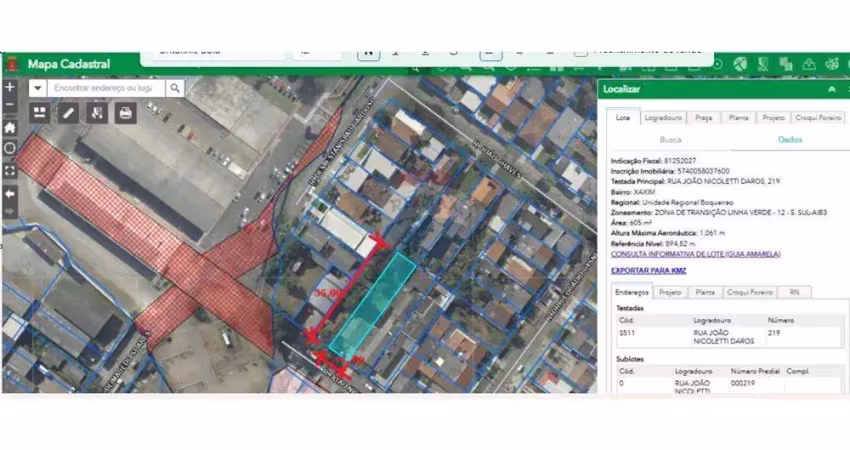Open Consulta Informativa de Lote link

click(695, 254)
